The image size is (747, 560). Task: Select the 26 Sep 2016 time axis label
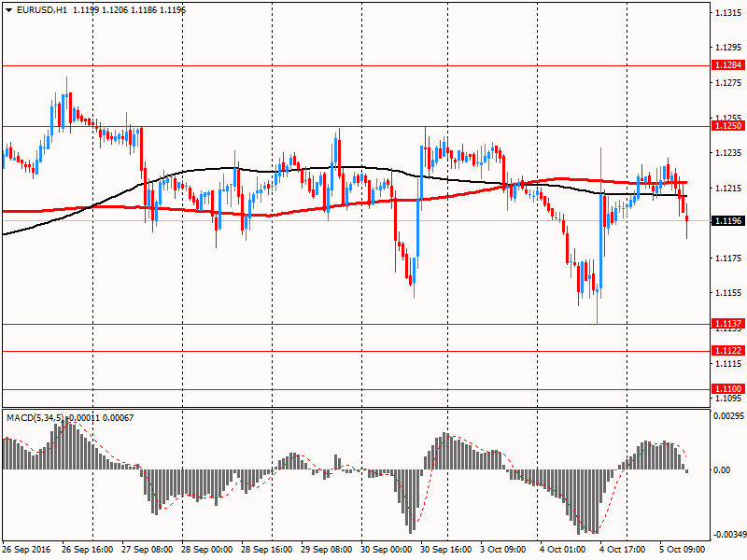26,550
